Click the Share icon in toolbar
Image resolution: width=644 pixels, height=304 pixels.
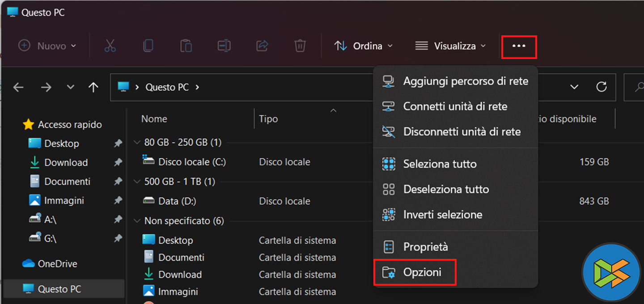point(262,46)
